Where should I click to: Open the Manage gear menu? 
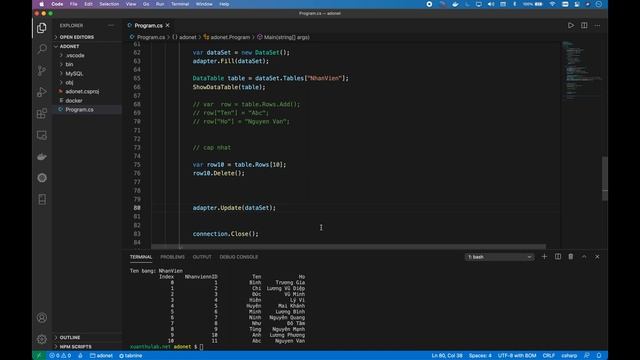point(42,339)
